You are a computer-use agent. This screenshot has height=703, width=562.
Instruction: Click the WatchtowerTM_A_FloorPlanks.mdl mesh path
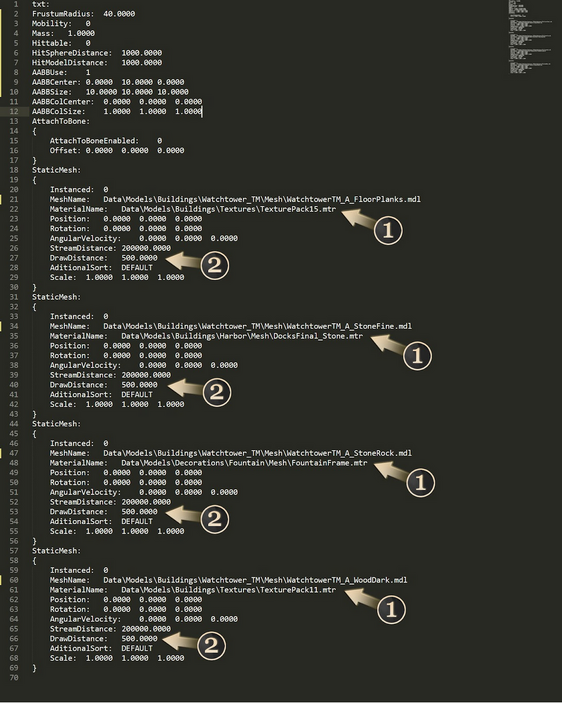[262, 199]
